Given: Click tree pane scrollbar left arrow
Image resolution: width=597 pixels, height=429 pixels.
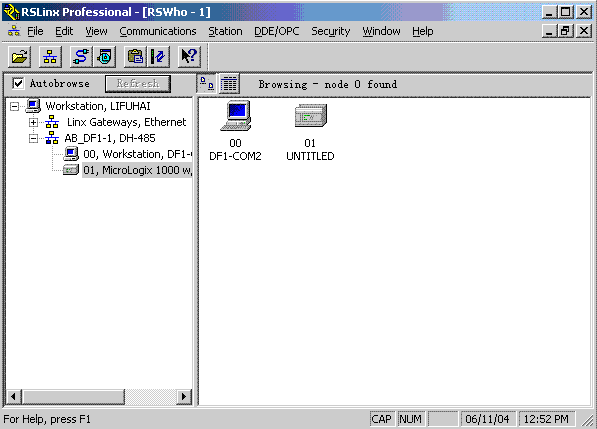Looking at the screenshot, I should tap(13, 397).
